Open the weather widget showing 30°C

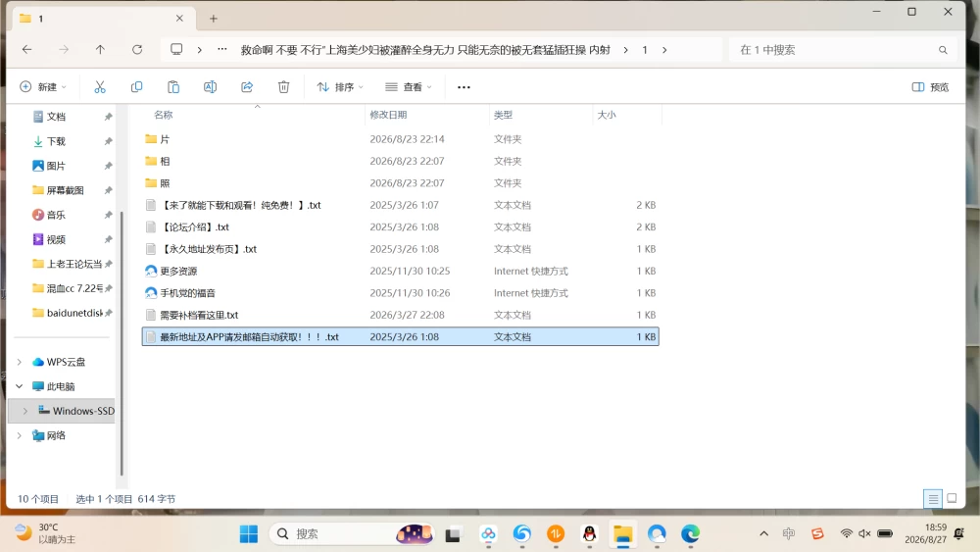(x=45, y=533)
